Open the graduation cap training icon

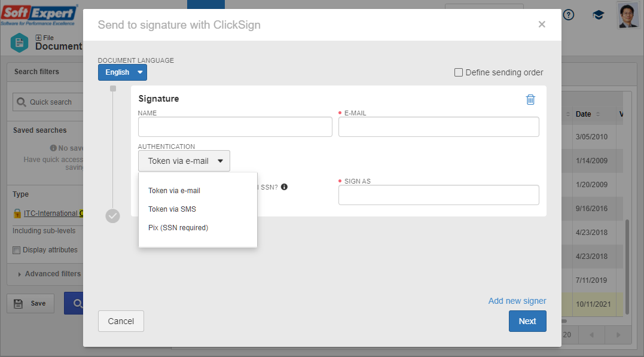click(x=598, y=15)
